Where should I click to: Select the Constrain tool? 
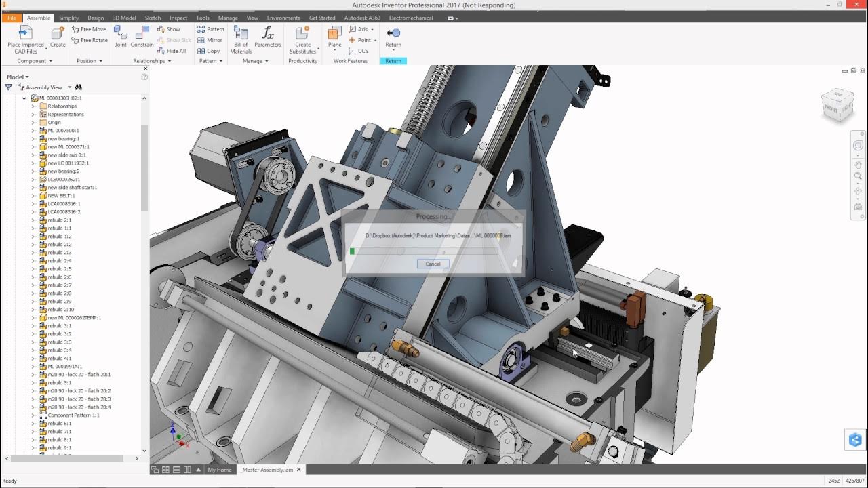pos(142,37)
